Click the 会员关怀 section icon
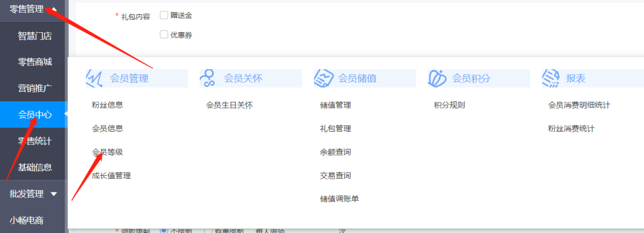The image size is (644, 233). [208, 78]
